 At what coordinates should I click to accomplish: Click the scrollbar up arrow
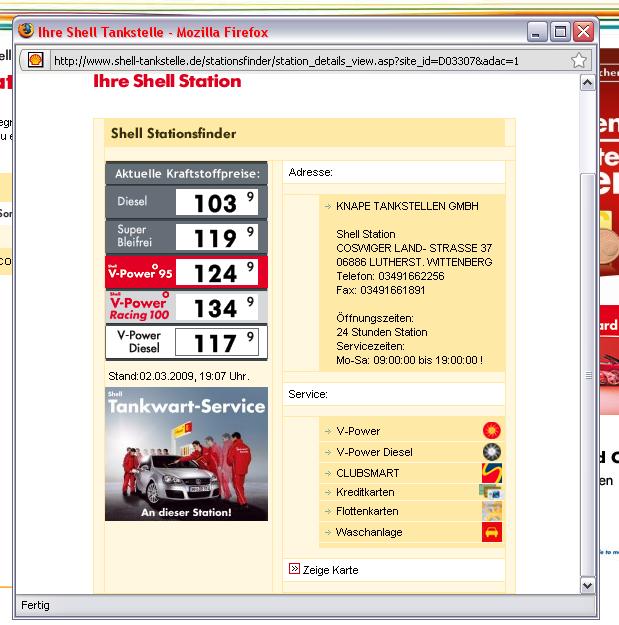(x=587, y=83)
